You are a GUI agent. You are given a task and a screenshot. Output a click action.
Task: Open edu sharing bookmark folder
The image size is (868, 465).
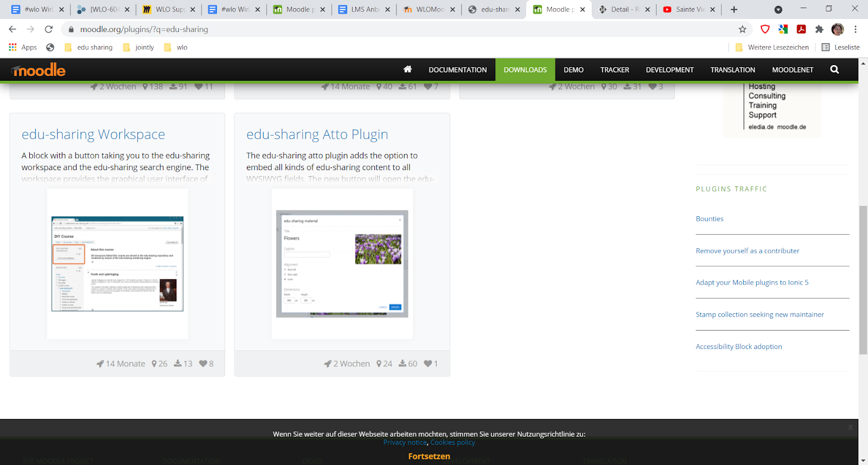pos(88,47)
